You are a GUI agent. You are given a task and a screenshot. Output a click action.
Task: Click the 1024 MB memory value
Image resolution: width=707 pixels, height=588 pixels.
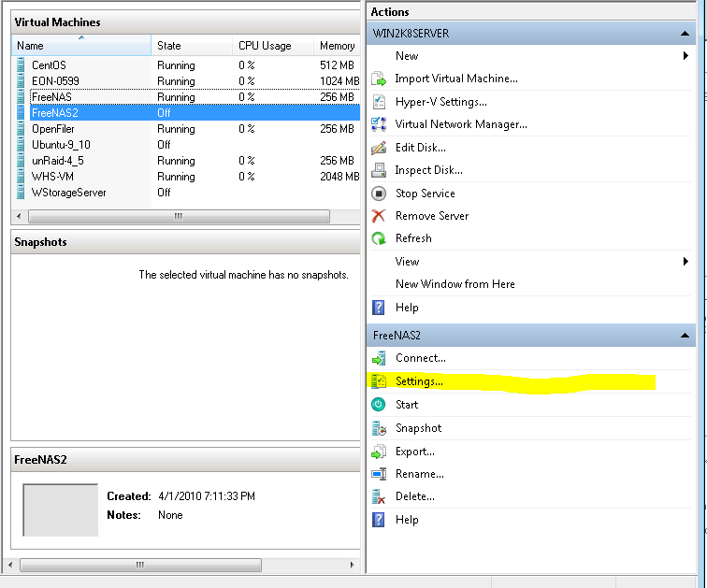point(339,81)
